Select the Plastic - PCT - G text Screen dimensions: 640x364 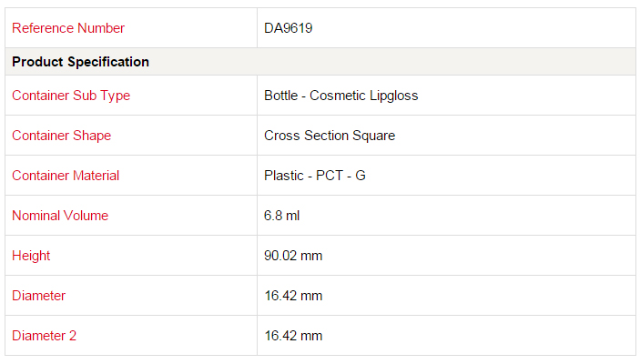tap(315, 176)
